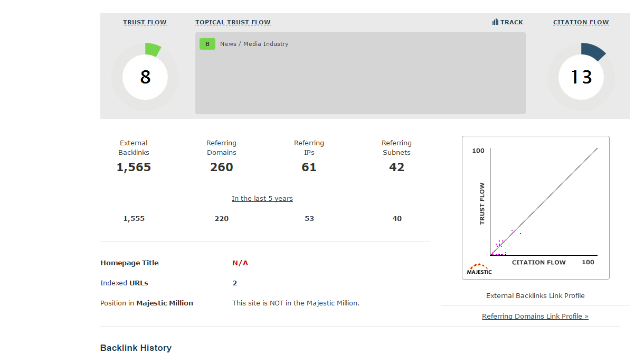Click the red N/A homepage title value

(x=240, y=263)
